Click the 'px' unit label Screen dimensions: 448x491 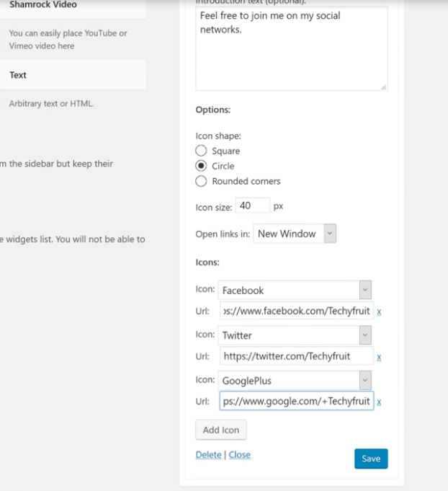[x=278, y=206]
